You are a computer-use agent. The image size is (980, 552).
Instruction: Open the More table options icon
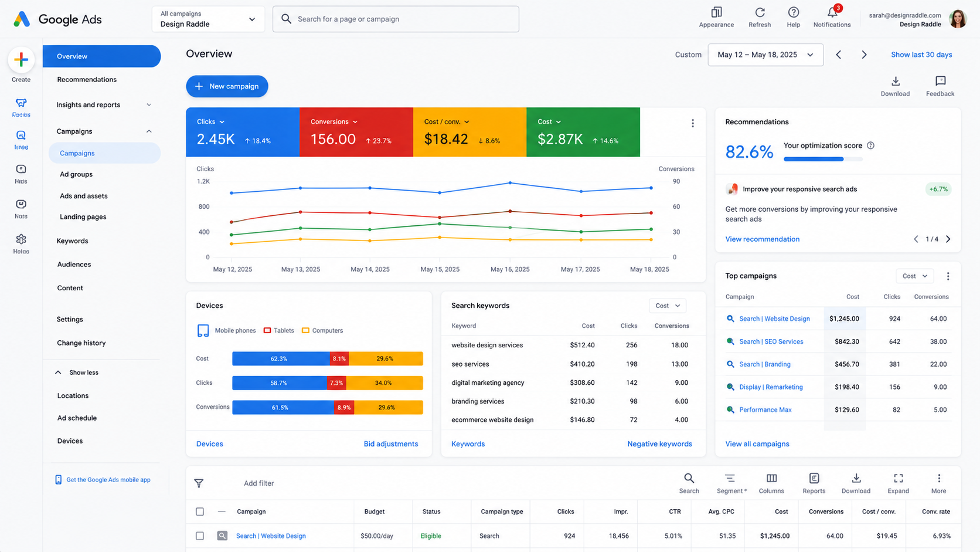(938, 478)
